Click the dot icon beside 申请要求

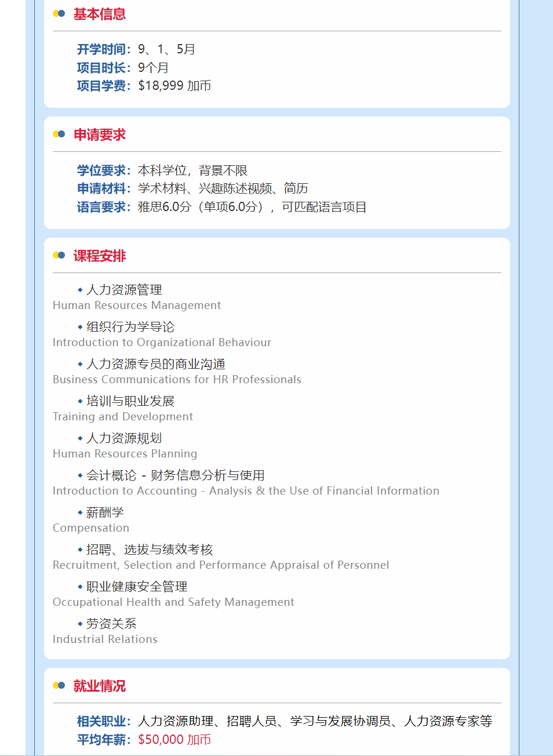point(59,135)
